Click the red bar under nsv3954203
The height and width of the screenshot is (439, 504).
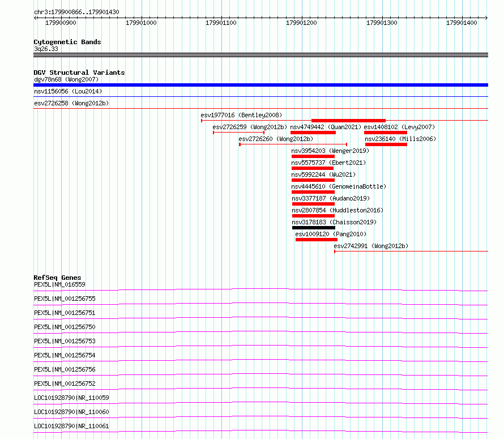click(313, 156)
